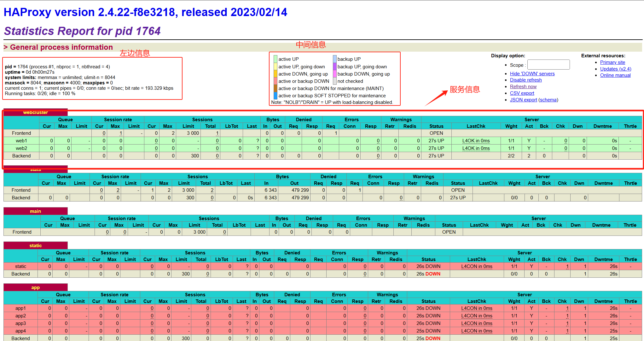Click the main proxy title
This screenshot has width=644, height=341.
[x=35, y=211]
